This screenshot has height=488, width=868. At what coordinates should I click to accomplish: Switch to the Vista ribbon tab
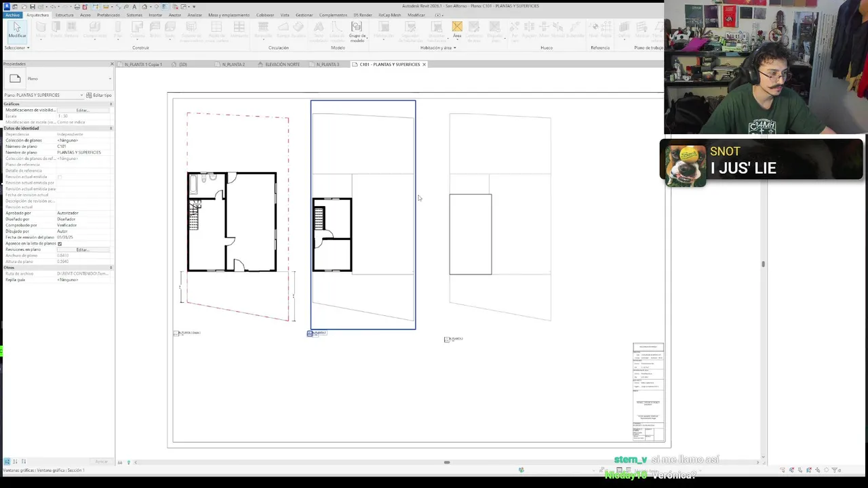pos(285,15)
